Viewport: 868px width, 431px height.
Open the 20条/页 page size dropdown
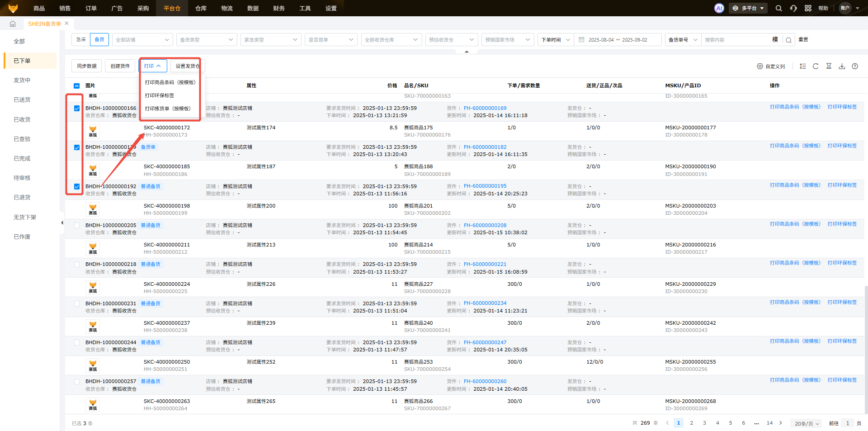tap(807, 423)
